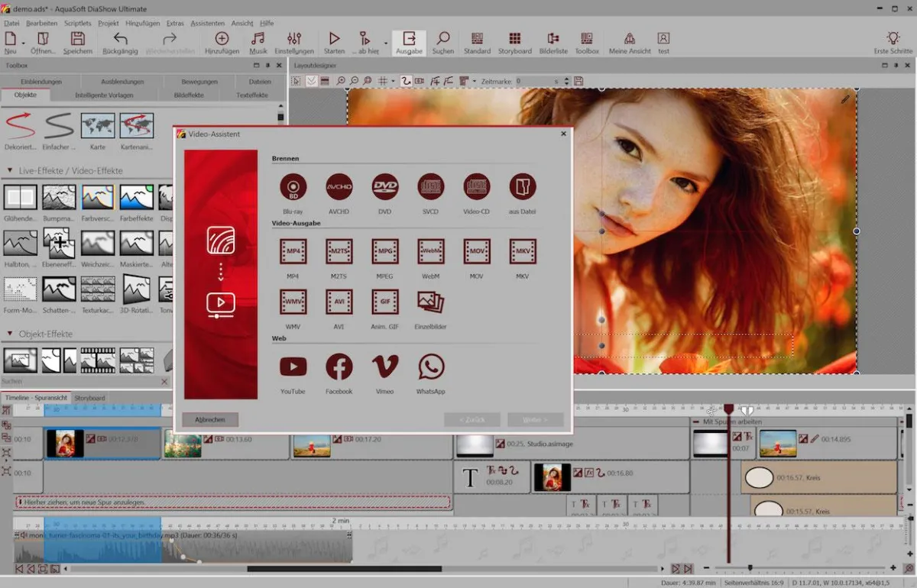Click the Musik toolbar icon
This screenshot has height=588, width=917.
point(258,39)
